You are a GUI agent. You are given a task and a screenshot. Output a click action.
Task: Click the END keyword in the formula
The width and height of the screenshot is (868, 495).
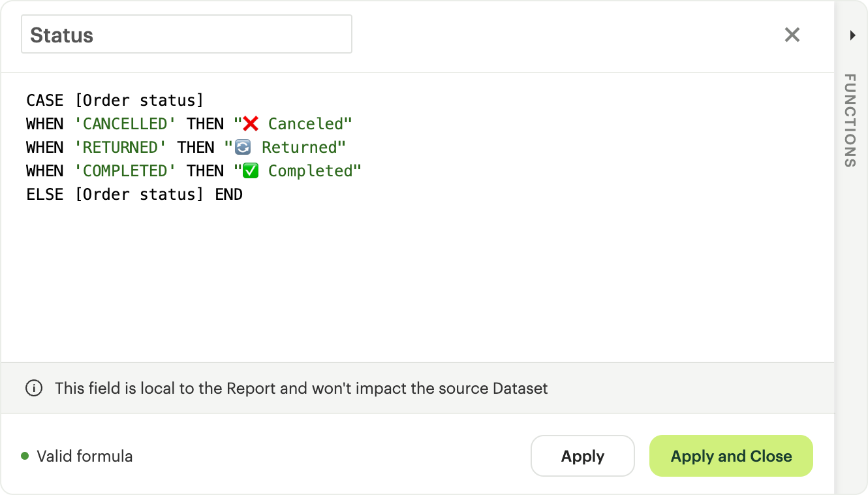(x=229, y=195)
